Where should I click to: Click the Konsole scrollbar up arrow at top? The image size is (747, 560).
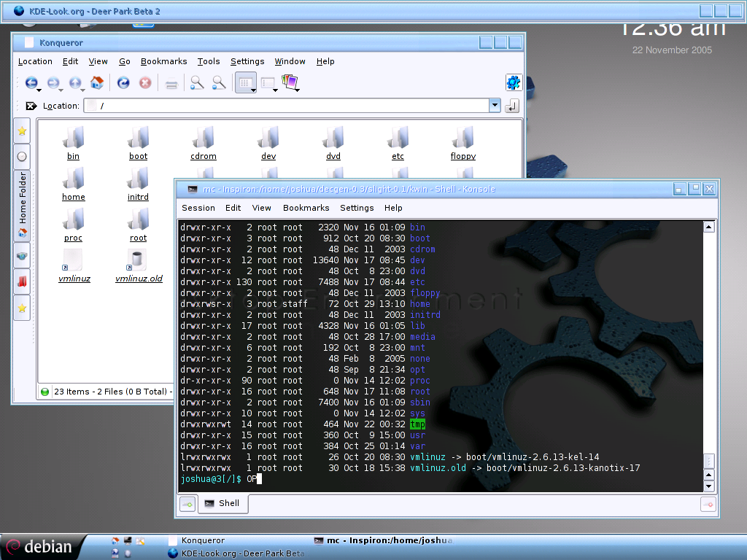709,227
